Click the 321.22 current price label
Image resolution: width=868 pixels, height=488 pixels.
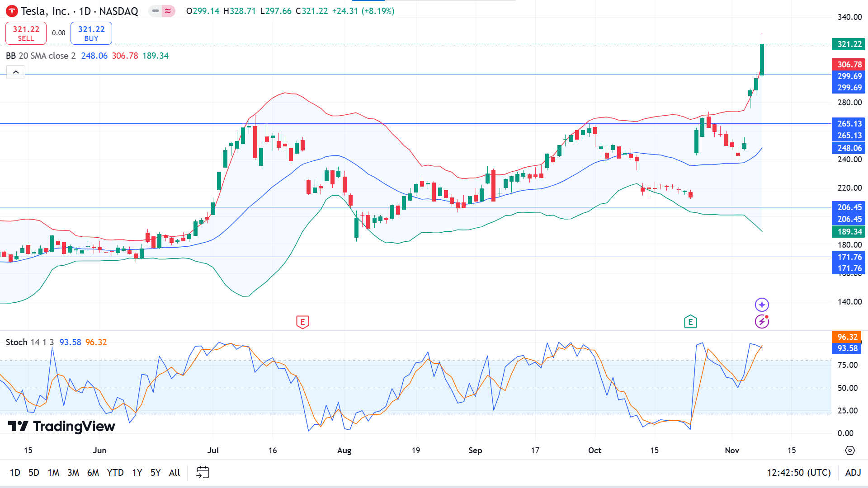point(849,44)
